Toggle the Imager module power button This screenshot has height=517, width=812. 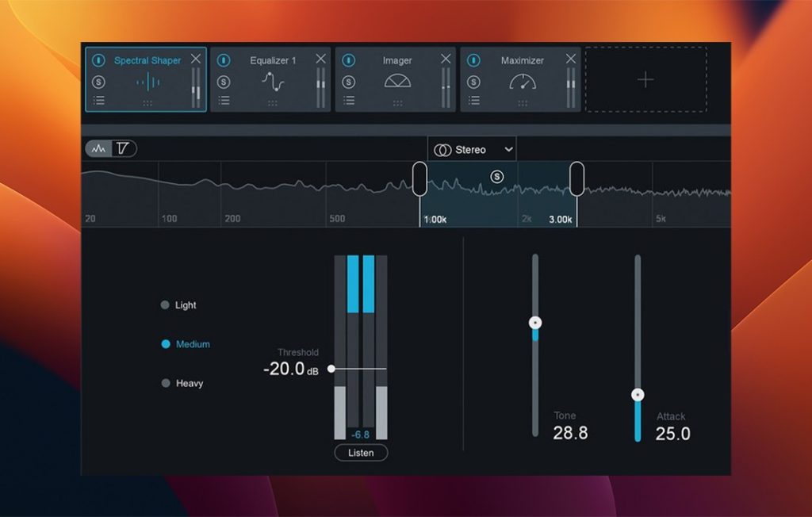point(348,59)
